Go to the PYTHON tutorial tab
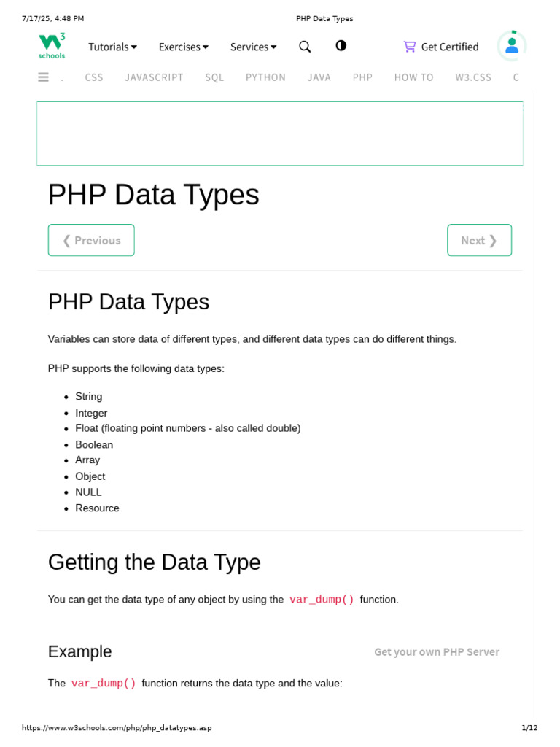560x747 pixels. pos(265,77)
